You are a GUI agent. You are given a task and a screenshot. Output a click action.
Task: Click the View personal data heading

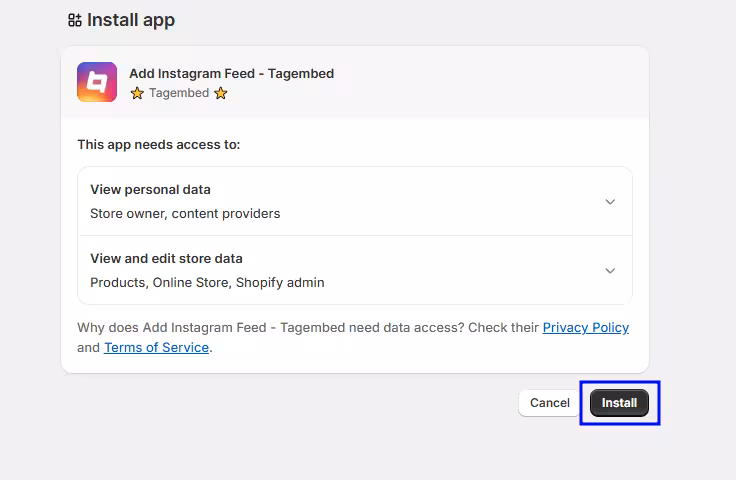click(x=150, y=190)
